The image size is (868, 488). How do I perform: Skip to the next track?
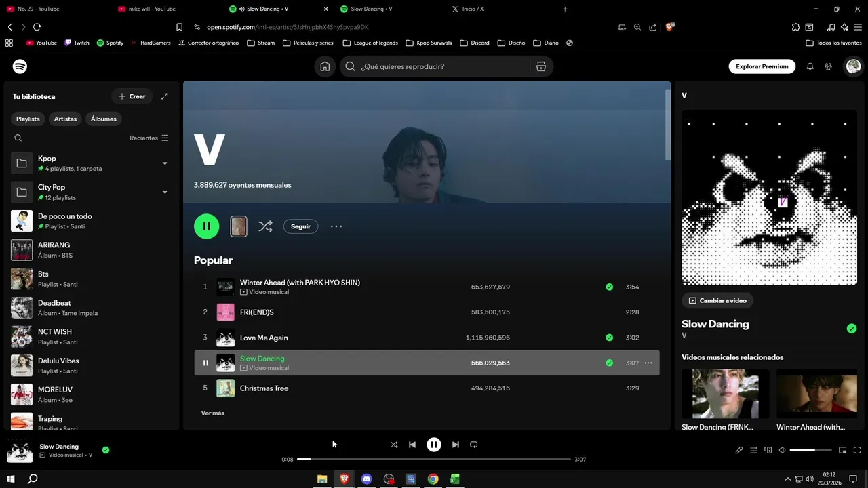point(456,445)
